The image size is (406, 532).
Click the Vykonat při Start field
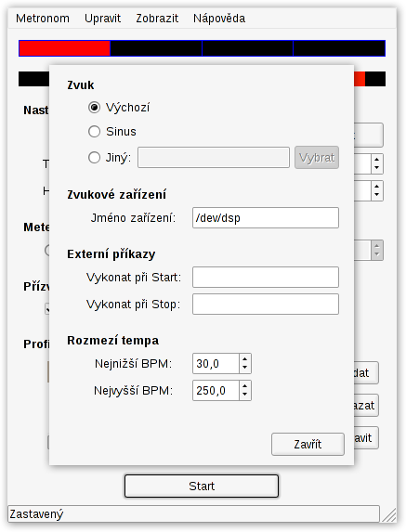[265, 278]
